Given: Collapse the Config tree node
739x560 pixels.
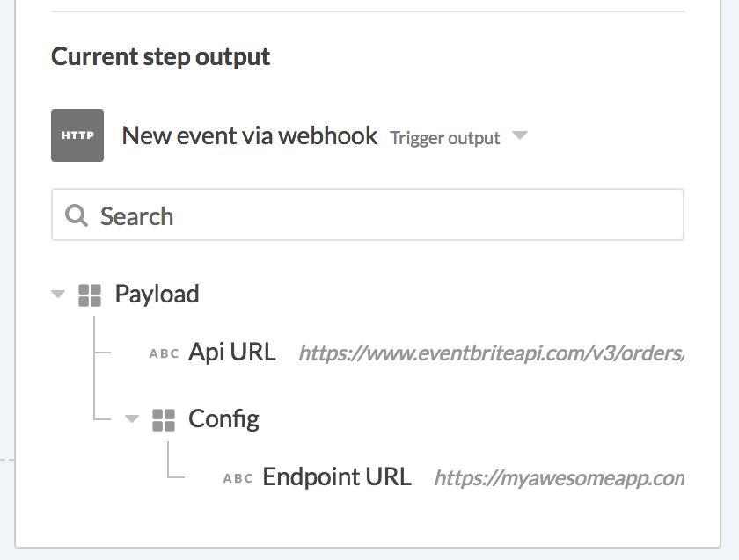Looking at the screenshot, I should click(132, 419).
